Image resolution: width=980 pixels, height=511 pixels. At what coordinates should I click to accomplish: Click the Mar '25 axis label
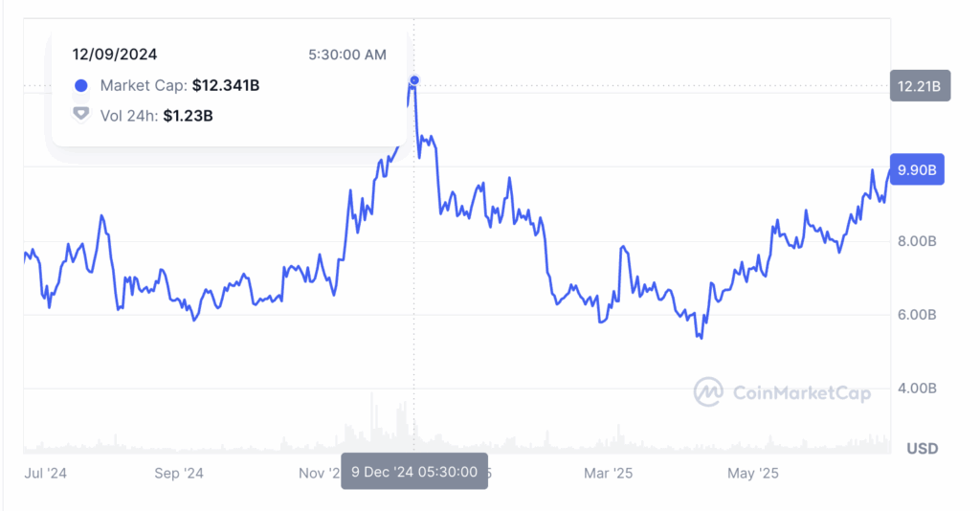608,473
